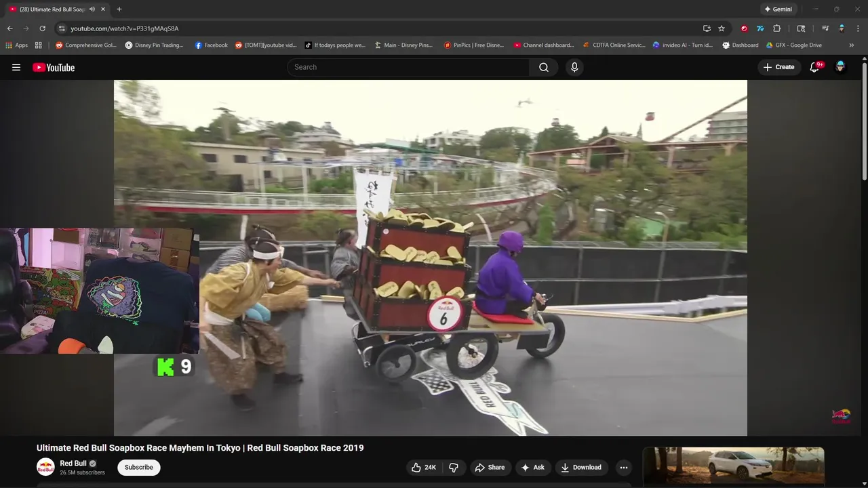
Task: Open the Dashboard bookmark
Action: (x=741, y=45)
